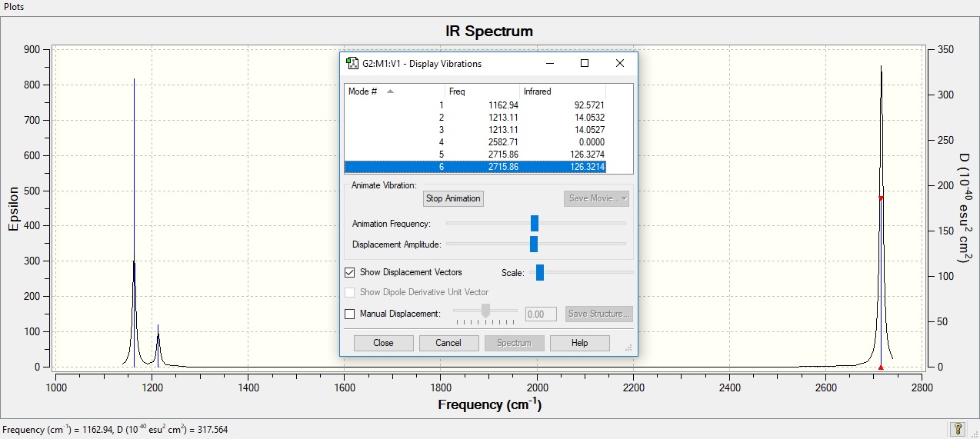Viewport: 980px width, 439px height.
Task: Click the Frequency (cm-1) x-axis label
Action: click(489, 404)
